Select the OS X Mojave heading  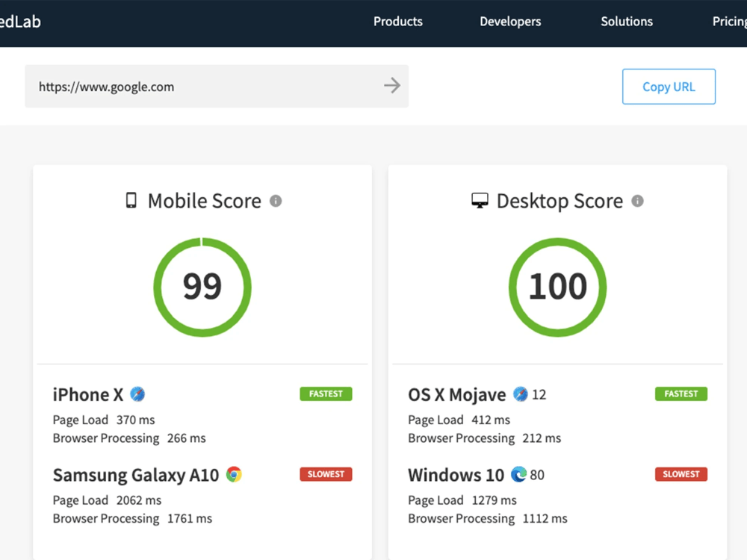point(457,395)
